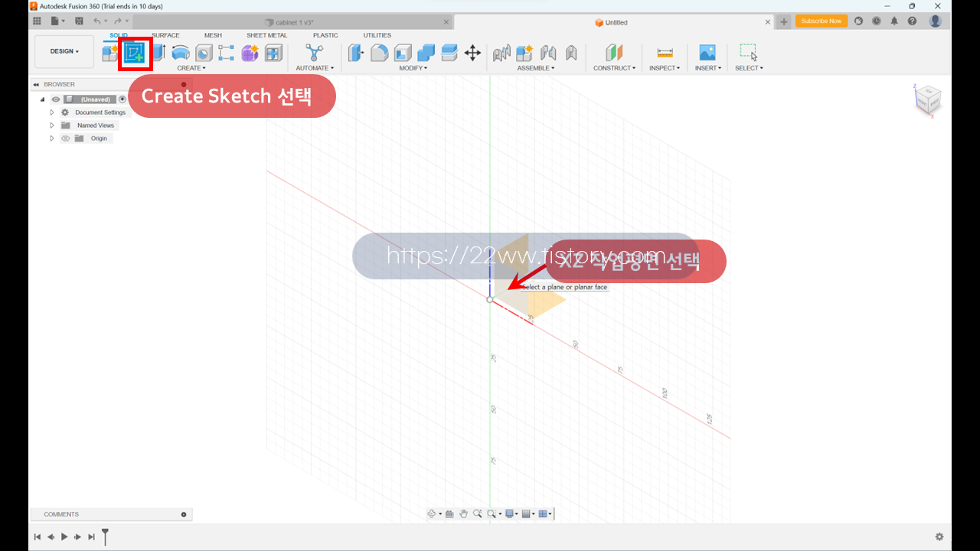This screenshot has width=980, height=551.
Task: Click the Undo arrow
Action: coord(96,21)
